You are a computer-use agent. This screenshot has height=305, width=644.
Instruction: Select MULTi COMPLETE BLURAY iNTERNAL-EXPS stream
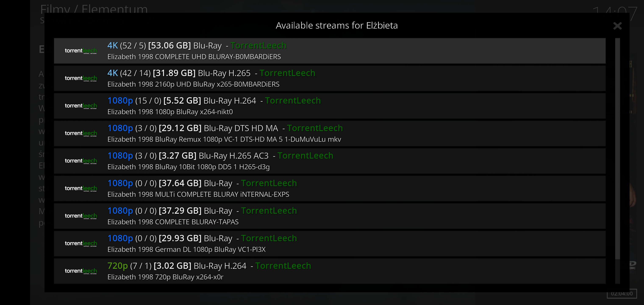[x=329, y=188]
